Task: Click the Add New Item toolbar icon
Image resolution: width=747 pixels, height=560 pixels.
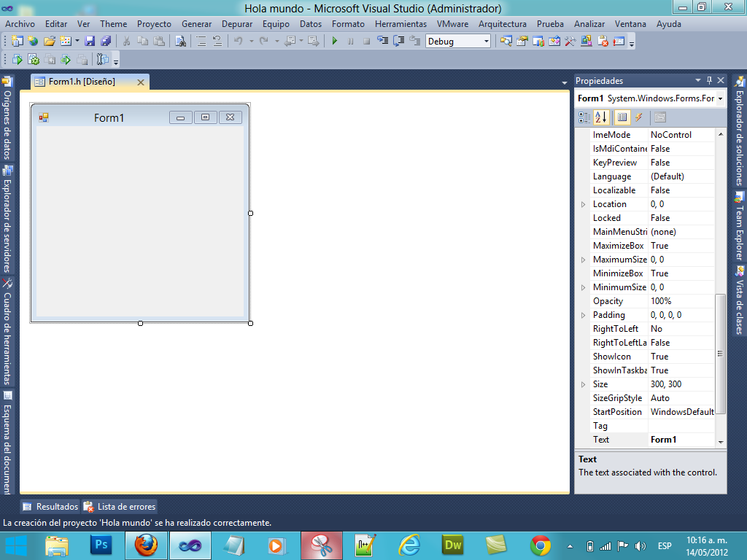Action: [x=65, y=42]
